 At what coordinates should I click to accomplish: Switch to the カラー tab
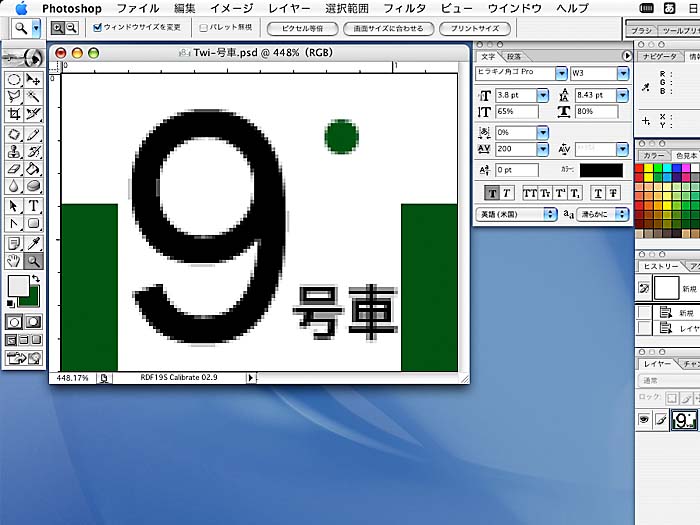coord(653,155)
